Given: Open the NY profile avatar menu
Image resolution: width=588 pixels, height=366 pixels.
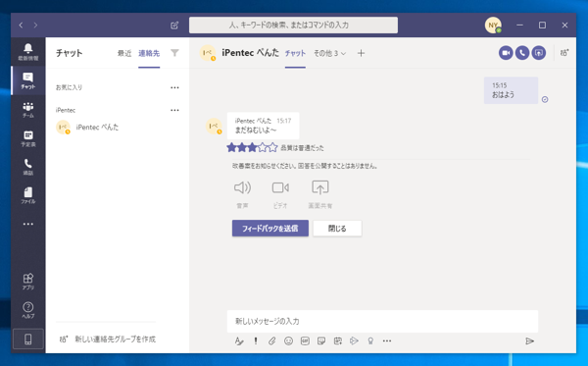Looking at the screenshot, I should [493, 26].
